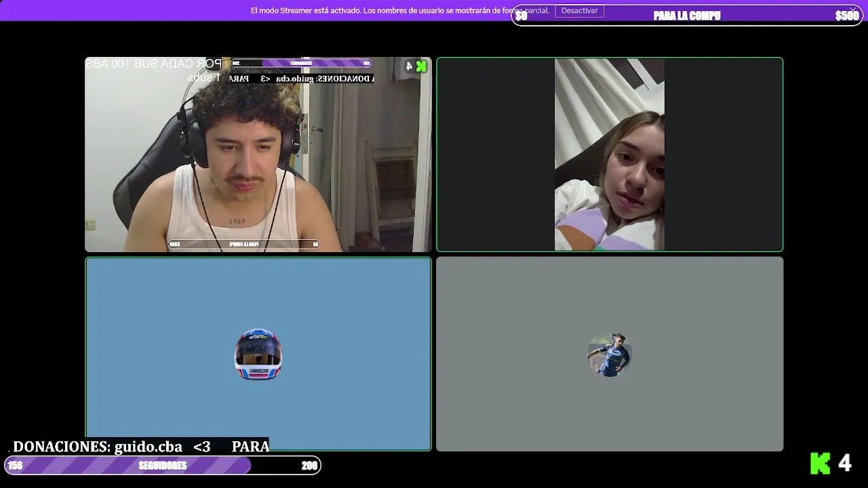Image resolution: width=868 pixels, height=488 pixels.
Task: Click the PARA LA COMPU donation goal bar
Action: click(687, 16)
